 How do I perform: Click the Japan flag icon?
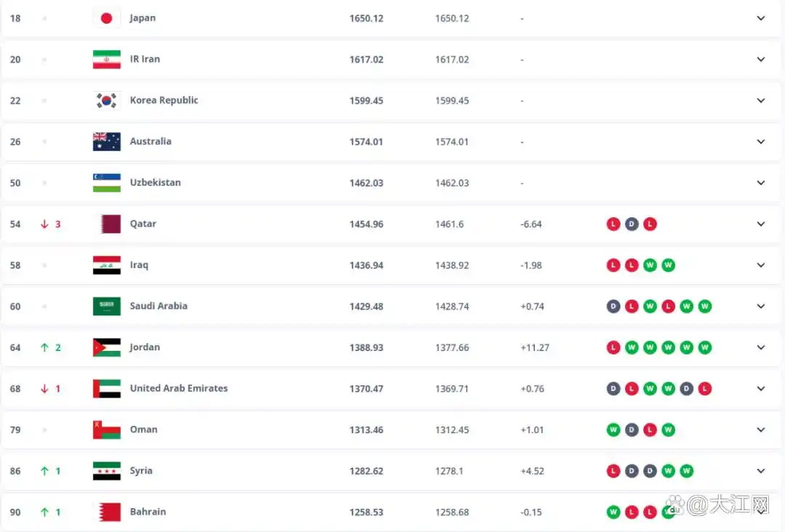coord(107,18)
